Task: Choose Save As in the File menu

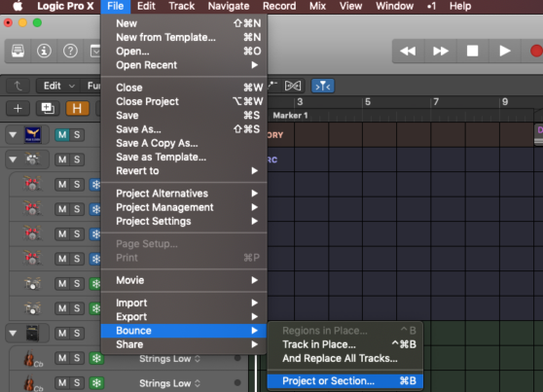Action: click(184, 129)
